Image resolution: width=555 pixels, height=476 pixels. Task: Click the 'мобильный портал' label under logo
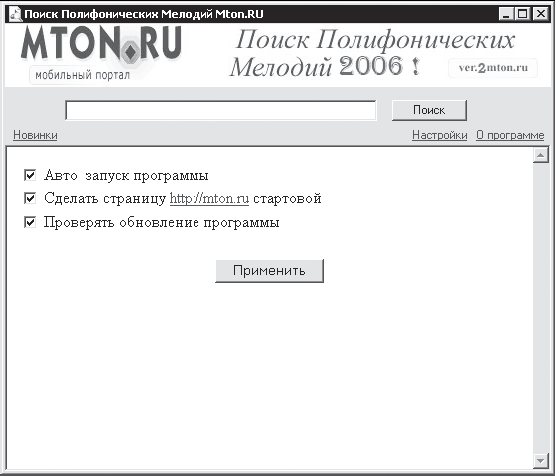coord(82,75)
